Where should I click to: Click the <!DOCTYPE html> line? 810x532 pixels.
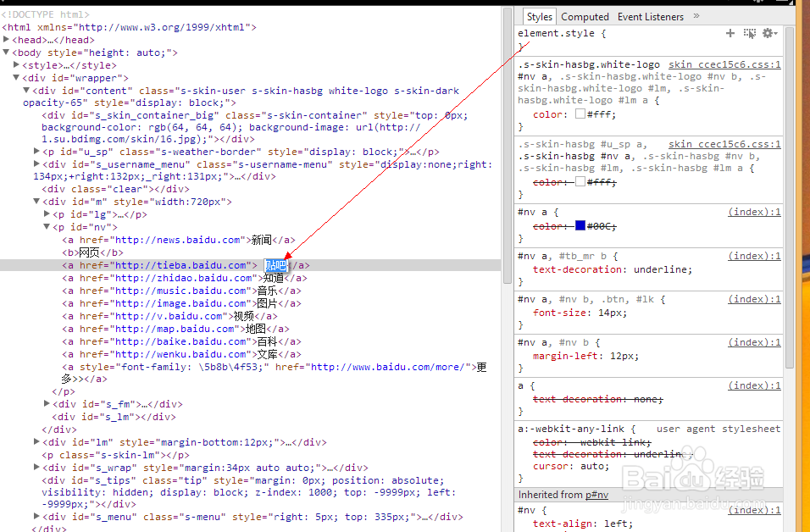pyautogui.click(x=46, y=14)
